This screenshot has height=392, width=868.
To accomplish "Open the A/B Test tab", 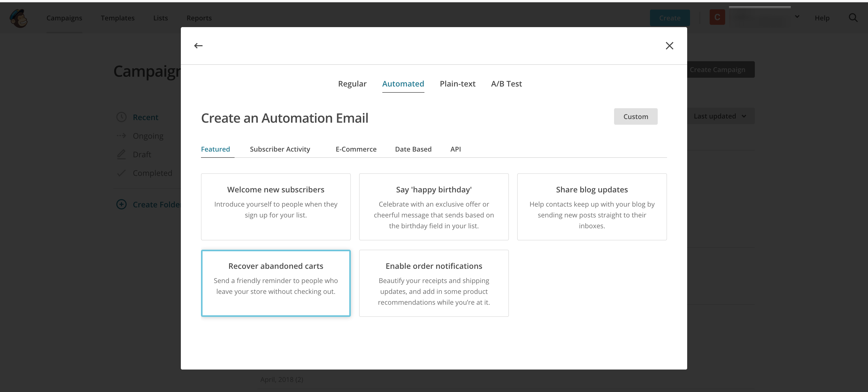I will [x=506, y=83].
